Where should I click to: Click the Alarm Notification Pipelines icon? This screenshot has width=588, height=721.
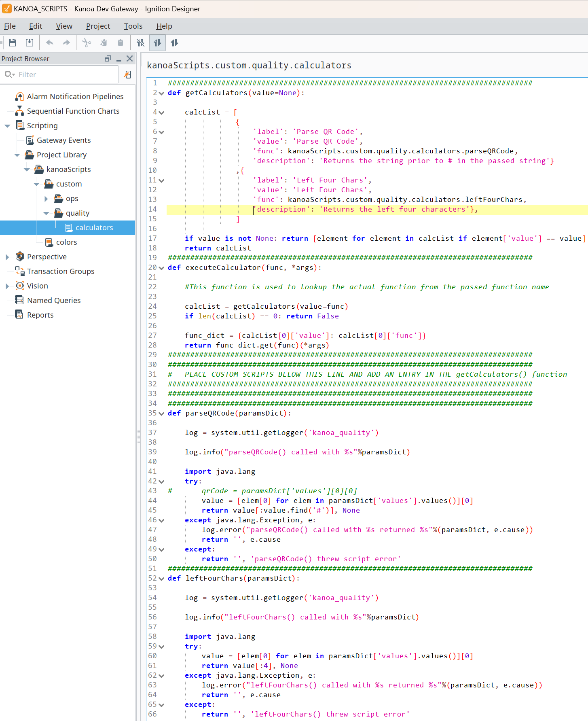point(19,96)
